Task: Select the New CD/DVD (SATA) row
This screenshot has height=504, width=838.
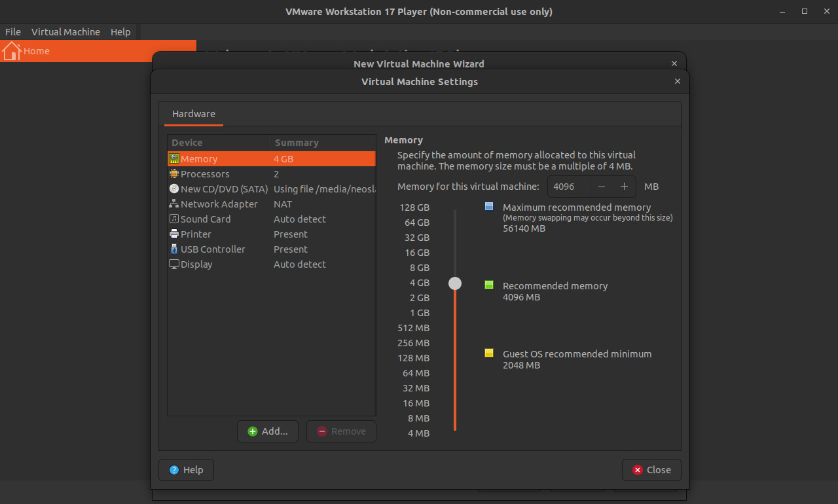Action: (x=272, y=189)
